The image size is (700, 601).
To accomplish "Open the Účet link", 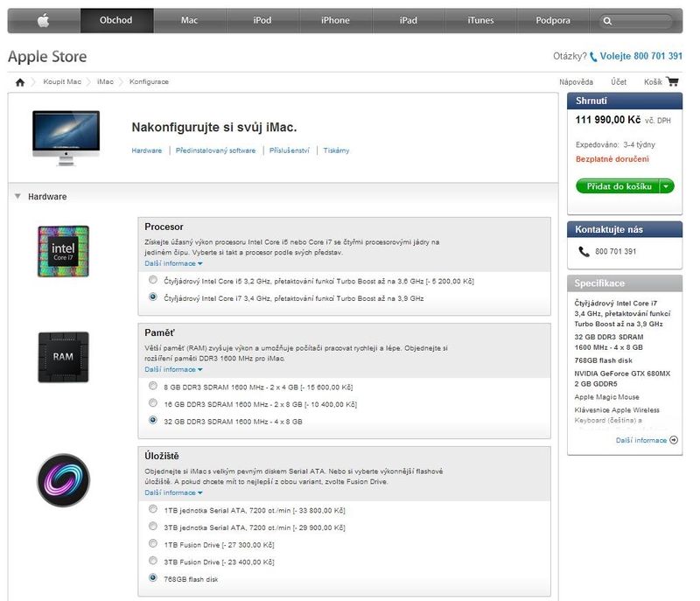I will 619,82.
